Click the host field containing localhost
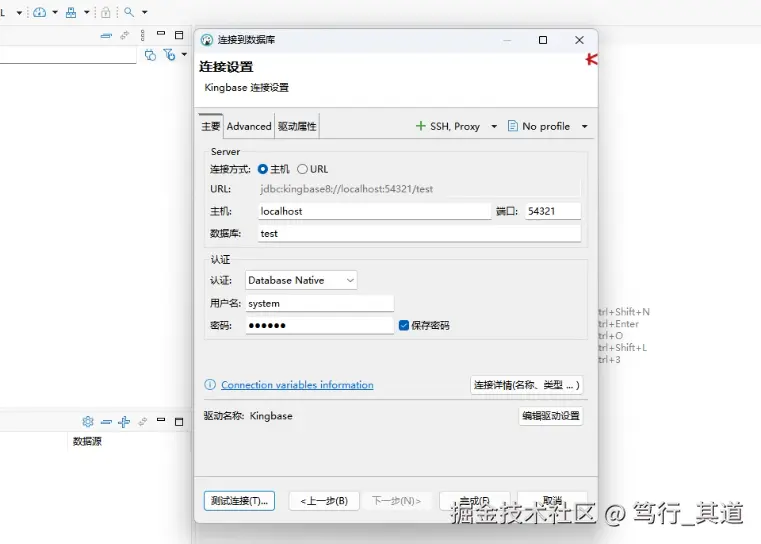 coord(374,211)
